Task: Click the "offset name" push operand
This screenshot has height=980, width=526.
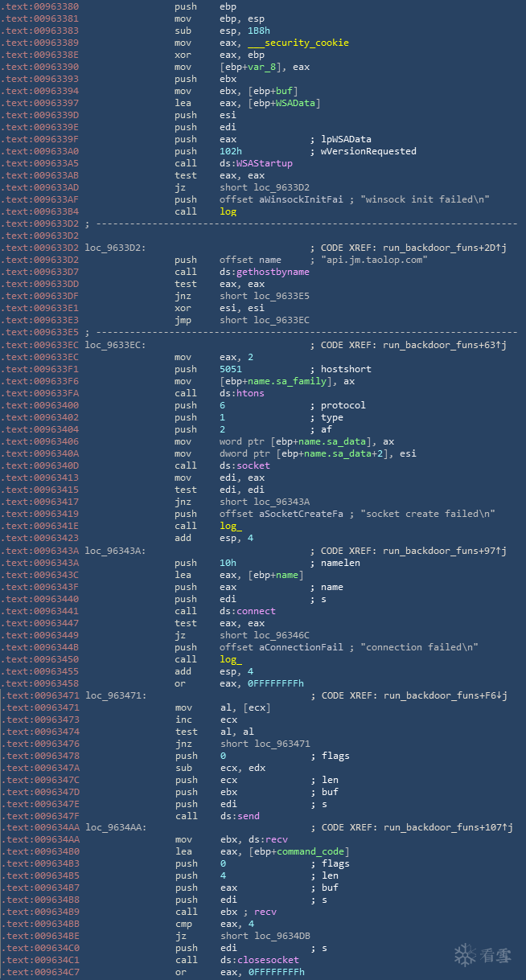Action: pos(250,260)
